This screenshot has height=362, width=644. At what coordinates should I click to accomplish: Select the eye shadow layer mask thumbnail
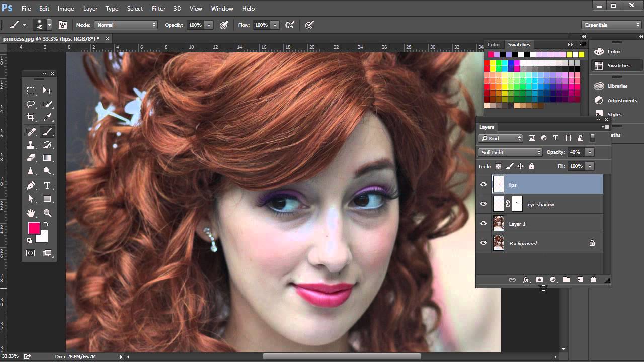(517, 204)
